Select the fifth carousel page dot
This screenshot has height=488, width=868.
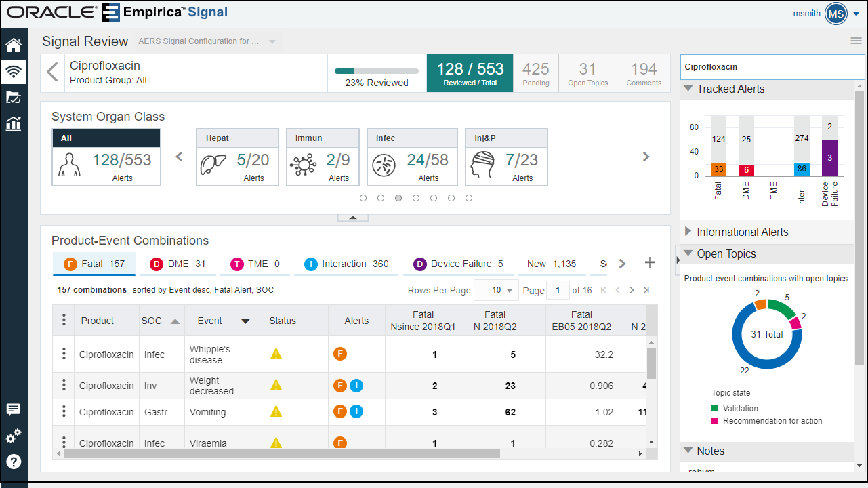tap(434, 198)
